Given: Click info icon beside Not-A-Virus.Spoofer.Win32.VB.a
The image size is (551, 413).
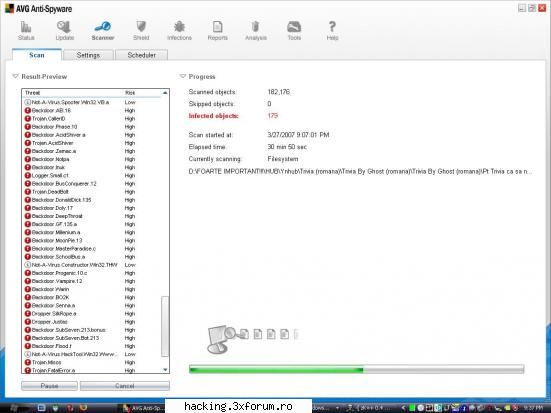Looking at the screenshot, I should pyautogui.click(x=27, y=102).
